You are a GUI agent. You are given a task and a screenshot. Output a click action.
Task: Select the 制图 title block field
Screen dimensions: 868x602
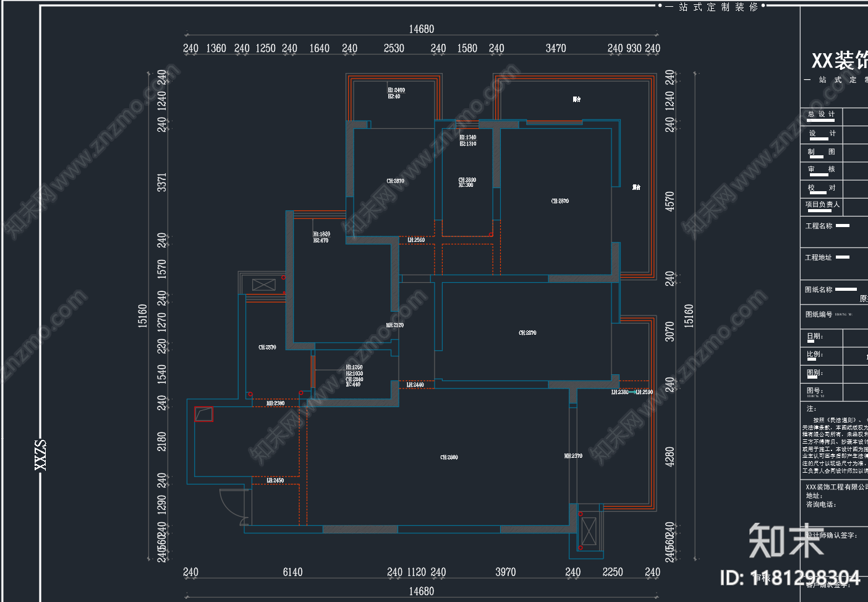pos(821,152)
